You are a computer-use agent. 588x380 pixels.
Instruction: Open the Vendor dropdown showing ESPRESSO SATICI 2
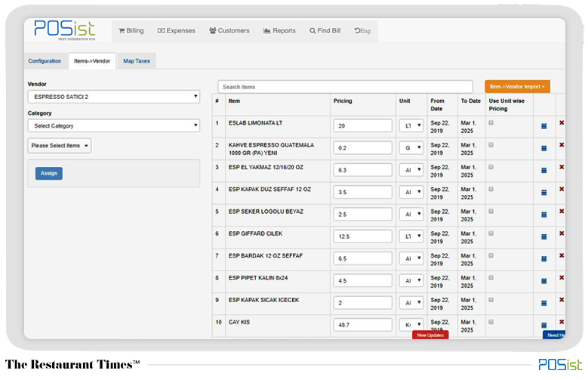click(114, 97)
